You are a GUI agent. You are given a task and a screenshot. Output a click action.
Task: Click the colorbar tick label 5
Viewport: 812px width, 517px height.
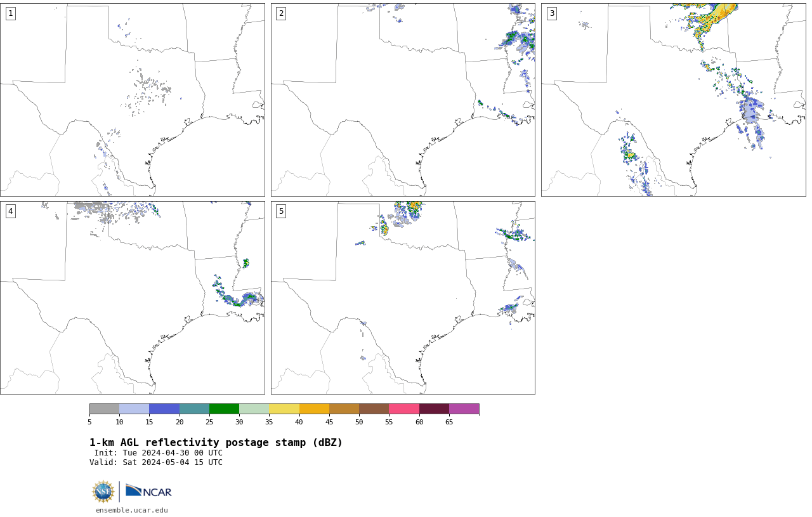pos(89,422)
